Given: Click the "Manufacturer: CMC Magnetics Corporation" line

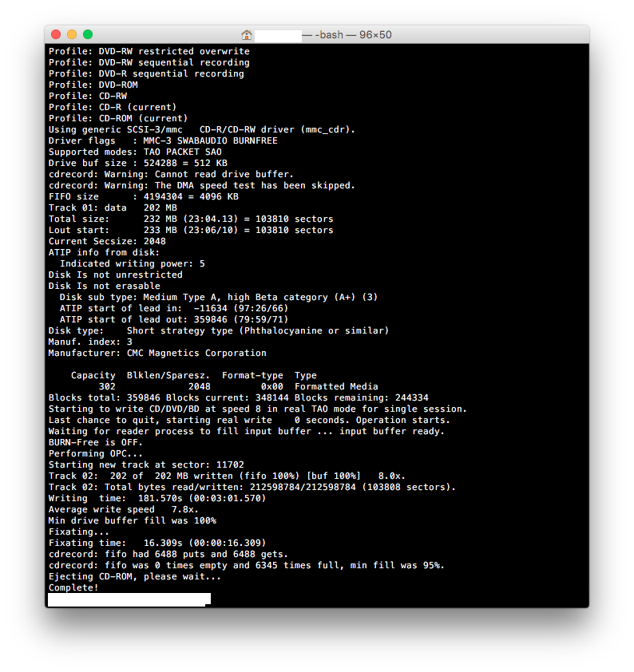Looking at the screenshot, I should pyautogui.click(x=157, y=353).
